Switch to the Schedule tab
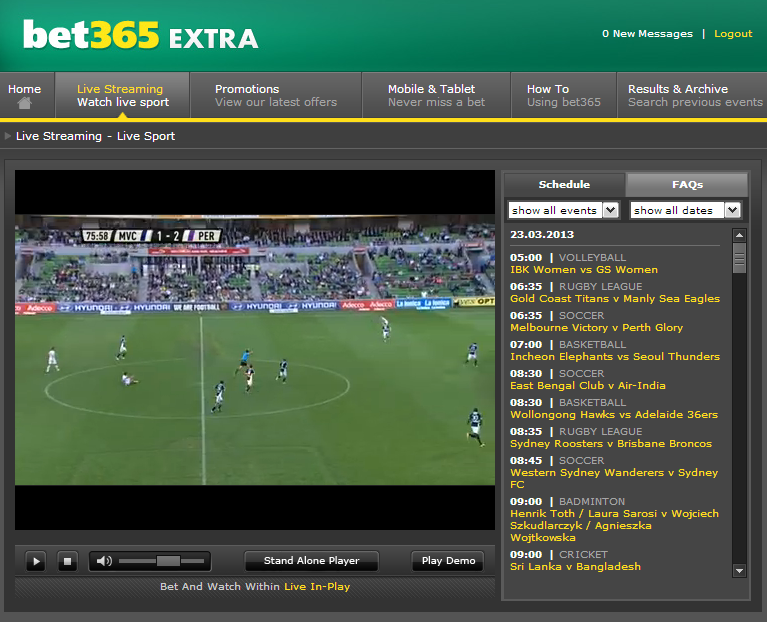 564,184
